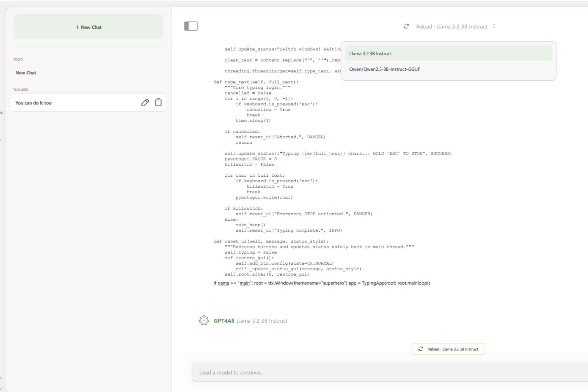Click the 'def type_text(self, full_text):' line

(256, 82)
